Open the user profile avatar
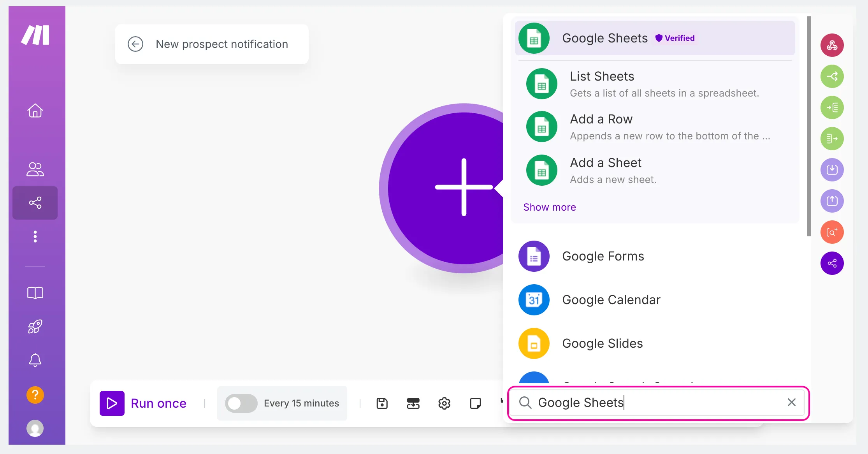The height and width of the screenshot is (454, 868). (x=35, y=428)
